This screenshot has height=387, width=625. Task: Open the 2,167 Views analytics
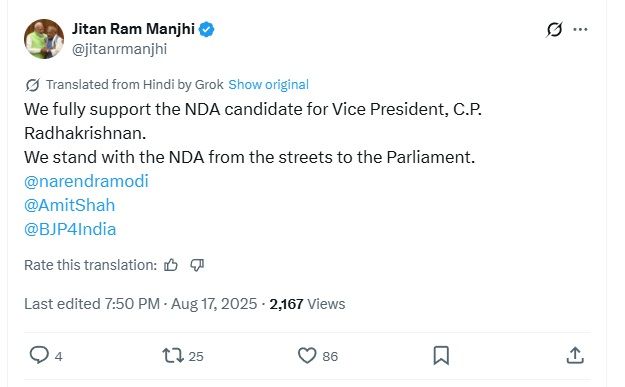click(307, 304)
